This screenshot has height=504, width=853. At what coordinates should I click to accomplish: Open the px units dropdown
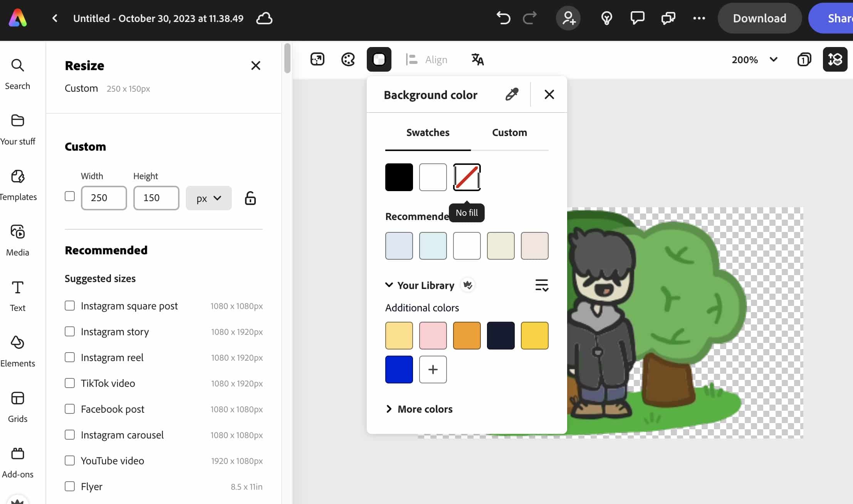coord(209,198)
